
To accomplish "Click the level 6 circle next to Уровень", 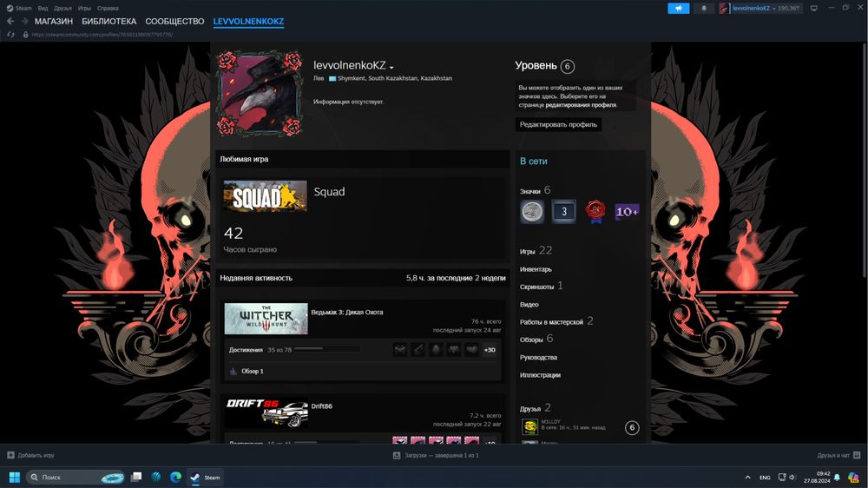I will click(x=567, y=67).
